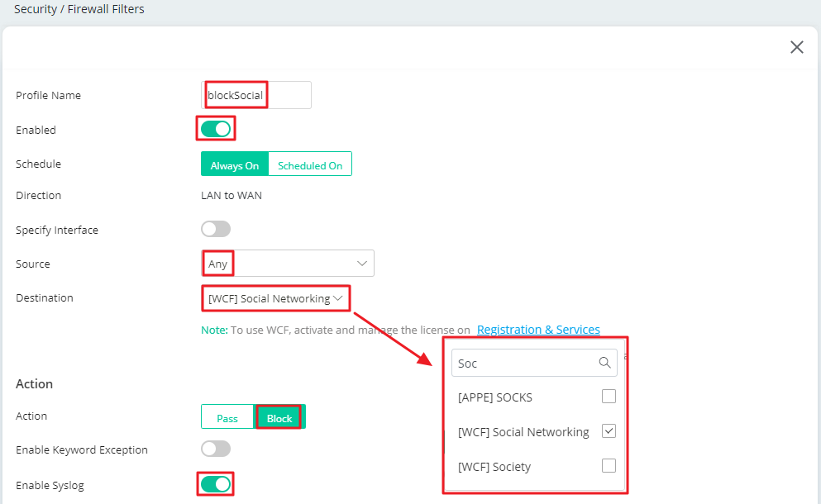
Task: Click the Source dropdown chevron arrow
Action: [361, 264]
